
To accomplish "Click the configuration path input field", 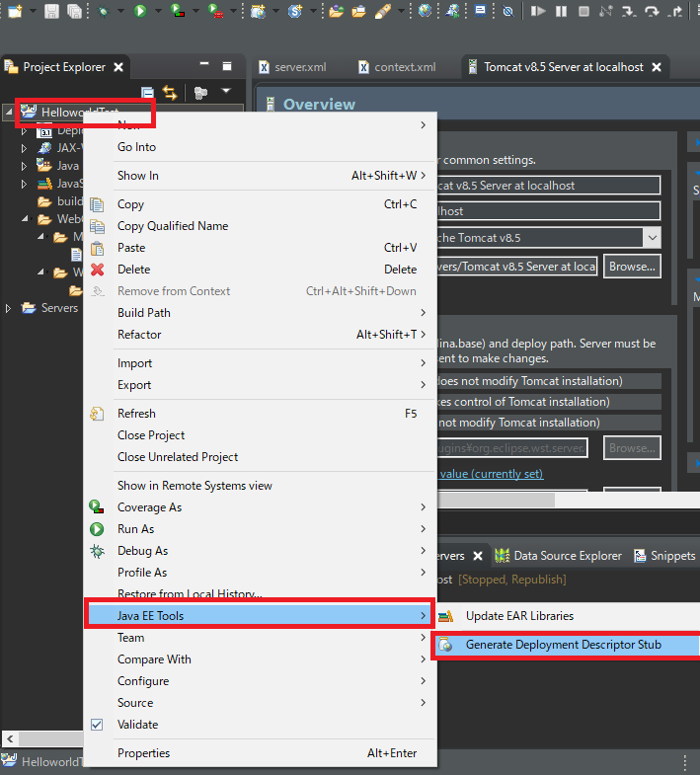I will (x=517, y=267).
